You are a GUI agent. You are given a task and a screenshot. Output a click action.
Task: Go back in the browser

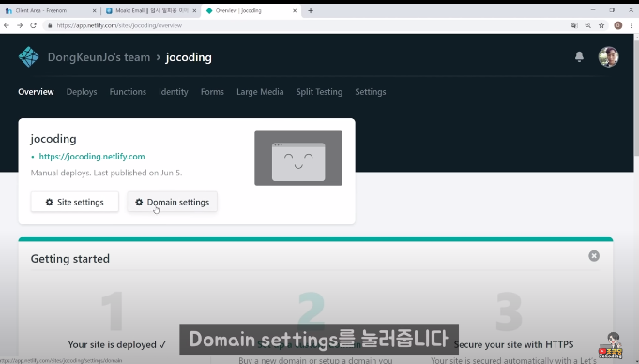[x=7, y=25]
